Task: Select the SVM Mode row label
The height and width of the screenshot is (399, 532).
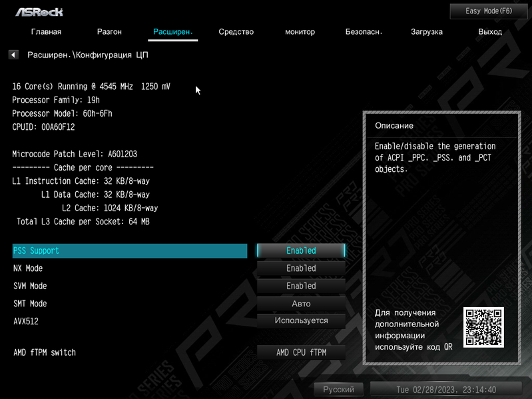Action: click(30, 286)
